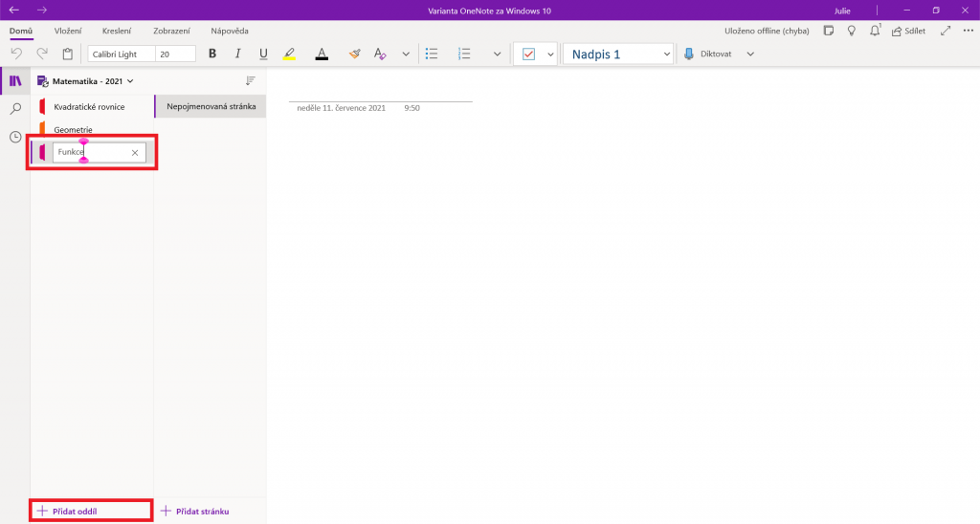Click the undo arrow icon

pyautogui.click(x=16, y=55)
